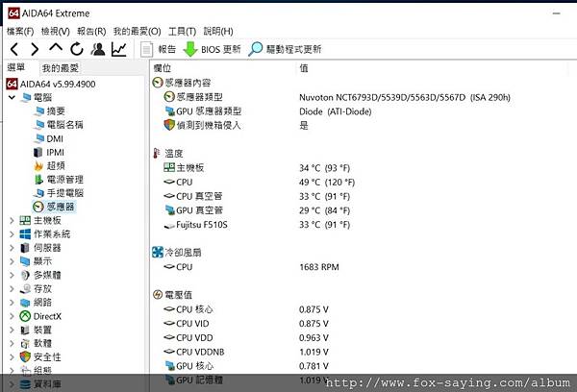Expand the 裝置 tree node
The image size is (577, 392).
click(x=12, y=330)
